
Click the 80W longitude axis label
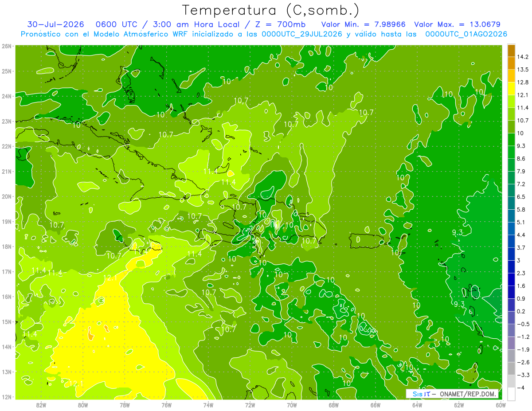(83, 405)
